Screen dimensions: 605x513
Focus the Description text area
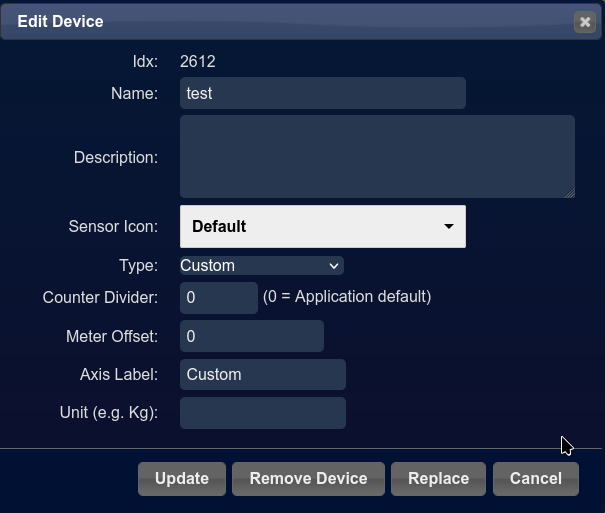[377, 157]
